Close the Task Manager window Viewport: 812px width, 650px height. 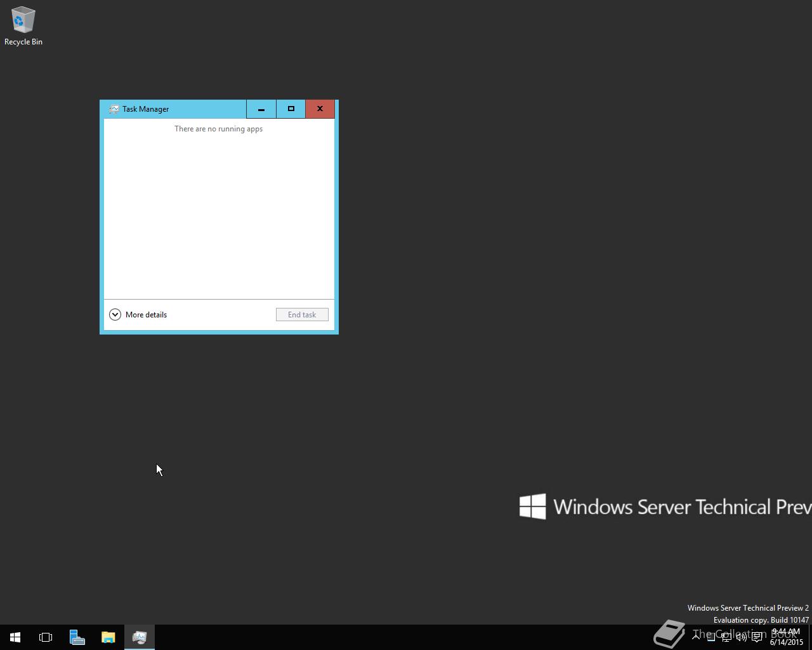tap(320, 109)
